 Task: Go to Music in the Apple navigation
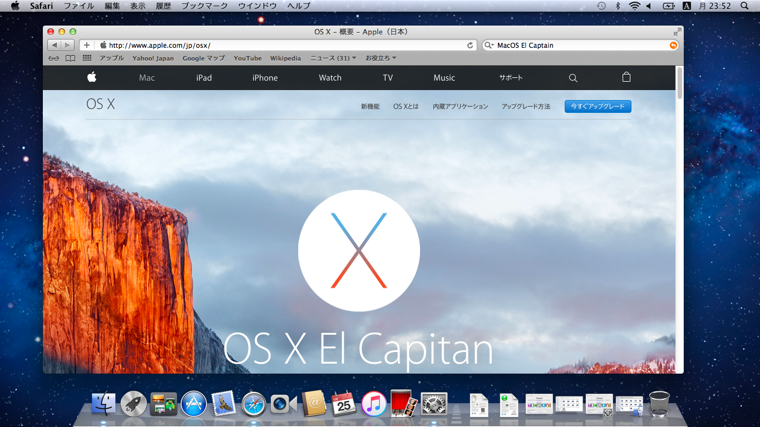pyautogui.click(x=444, y=78)
